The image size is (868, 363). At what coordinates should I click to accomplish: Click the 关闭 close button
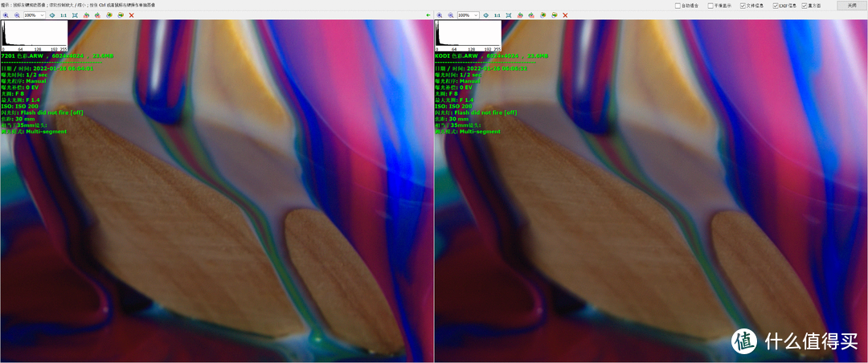(x=851, y=6)
